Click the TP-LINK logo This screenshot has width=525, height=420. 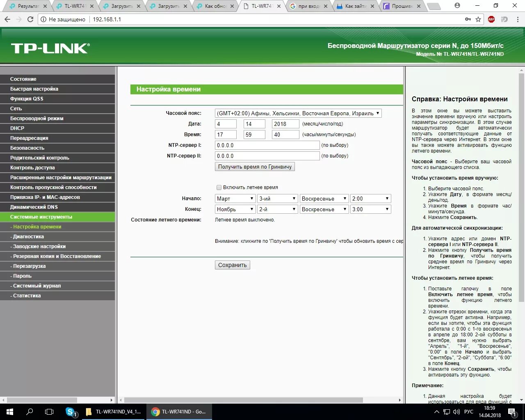click(50, 48)
